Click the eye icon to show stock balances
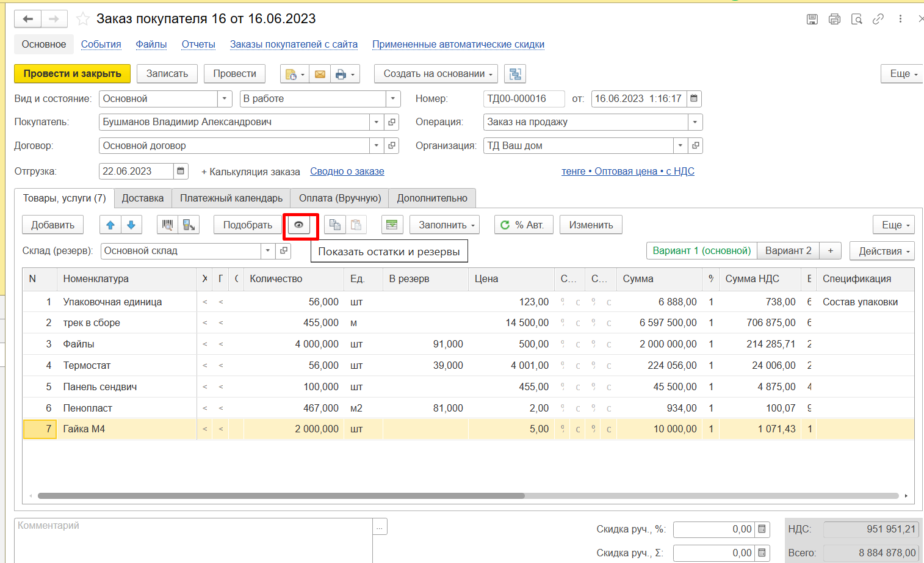Screen dimensions: 924x563 tap(299, 225)
